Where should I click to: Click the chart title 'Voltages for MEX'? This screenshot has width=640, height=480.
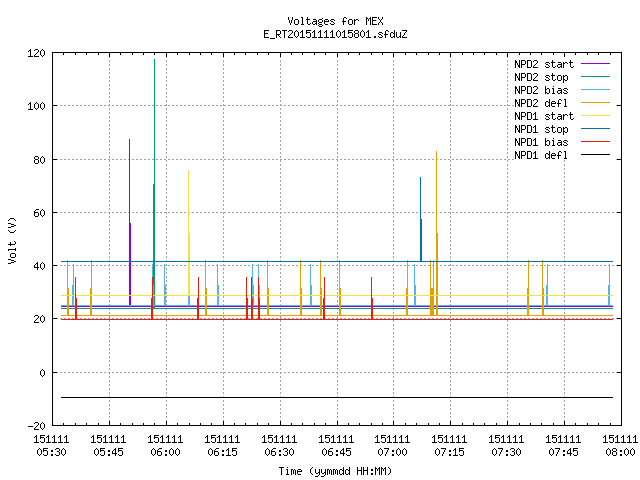335,21
